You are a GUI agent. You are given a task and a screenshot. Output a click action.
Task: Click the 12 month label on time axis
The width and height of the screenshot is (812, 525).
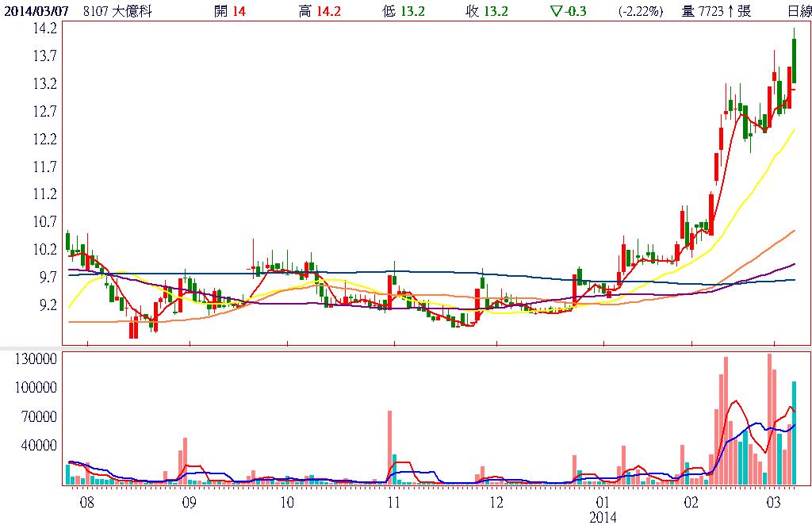496,503
